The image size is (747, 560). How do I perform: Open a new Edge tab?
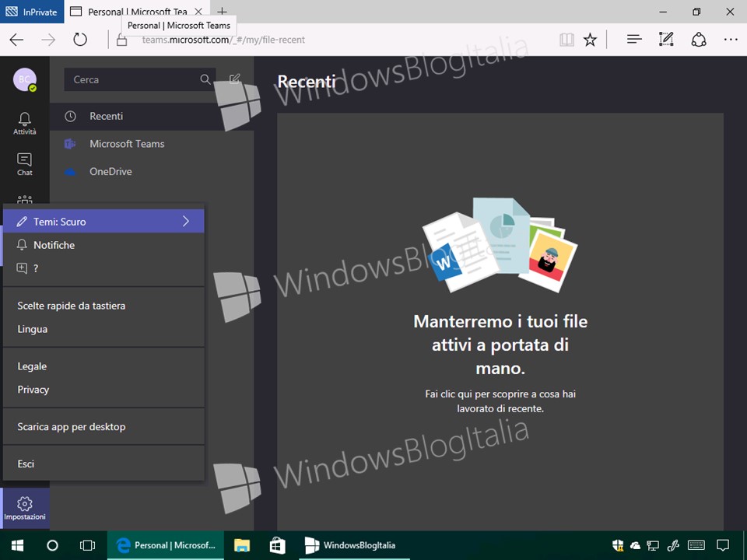point(222,11)
